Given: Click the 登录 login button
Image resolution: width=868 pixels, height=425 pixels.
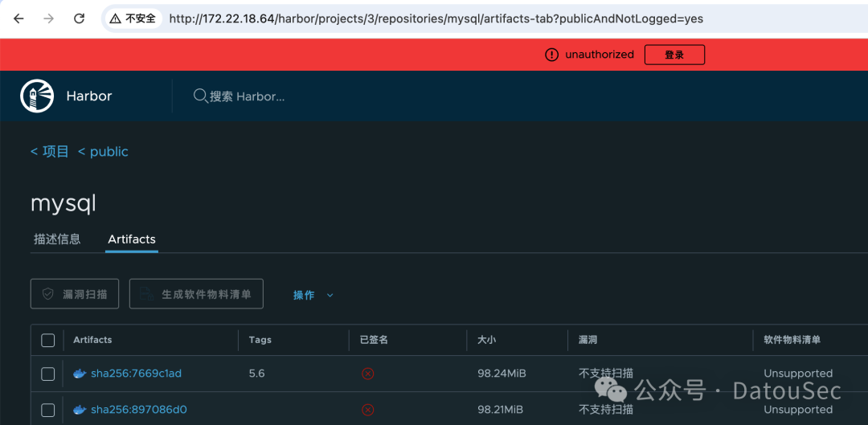Looking at the screenshot, I should [674, 55].
